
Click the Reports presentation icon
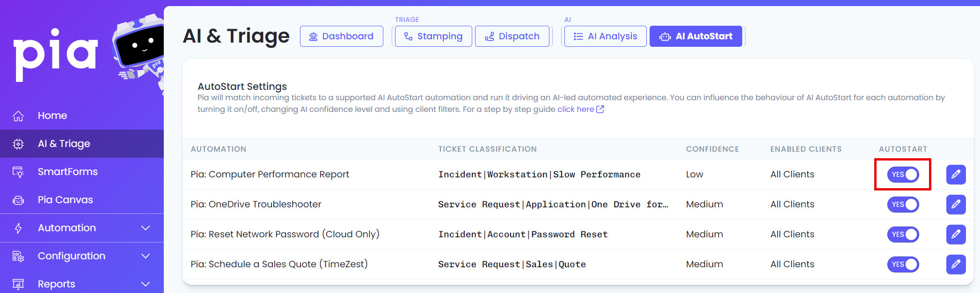click(18, 284)
